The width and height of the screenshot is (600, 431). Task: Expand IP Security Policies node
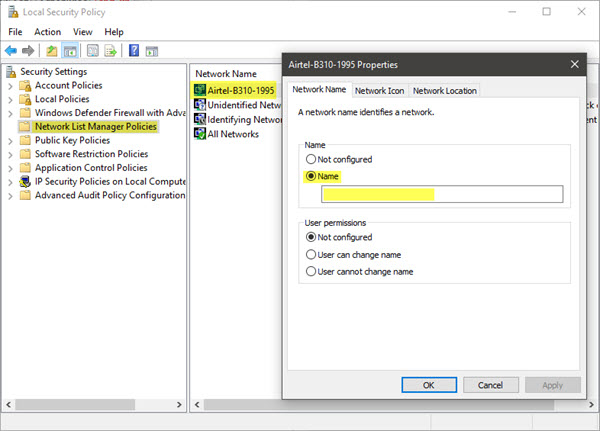coord(10,183)
